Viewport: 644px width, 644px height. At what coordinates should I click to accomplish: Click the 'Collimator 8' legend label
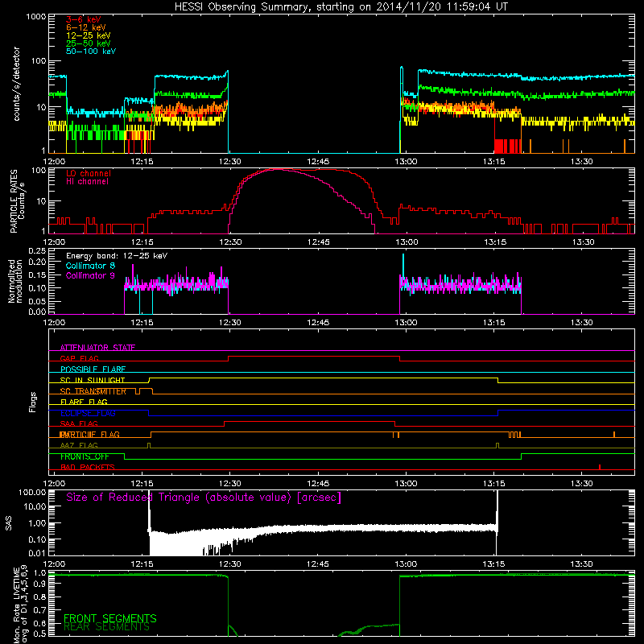90,266
